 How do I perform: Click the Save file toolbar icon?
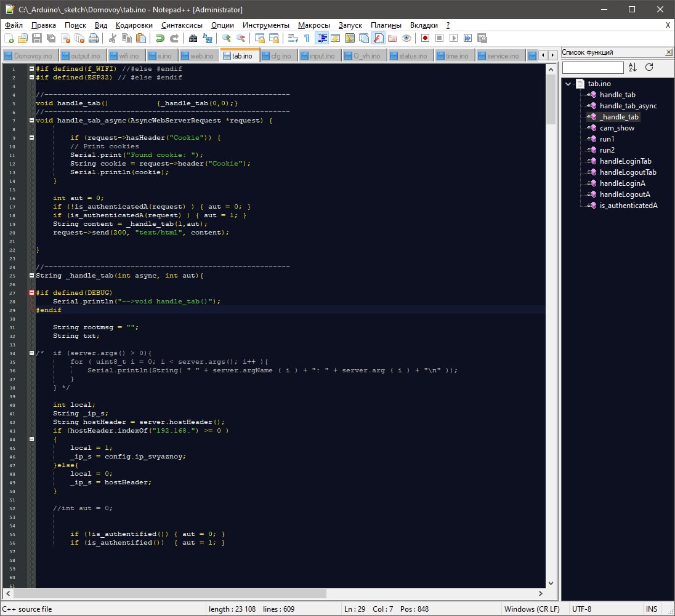click(x=37, y=38)
